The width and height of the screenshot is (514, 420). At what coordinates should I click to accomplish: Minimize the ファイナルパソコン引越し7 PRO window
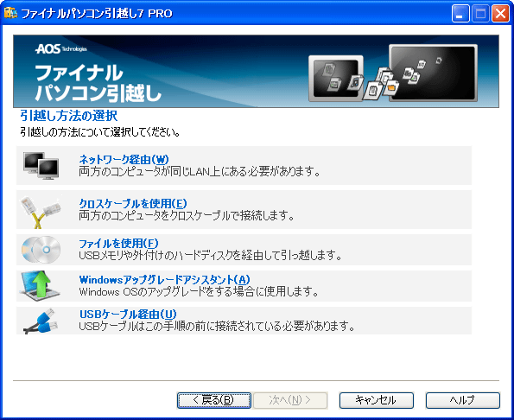point(460,14)
